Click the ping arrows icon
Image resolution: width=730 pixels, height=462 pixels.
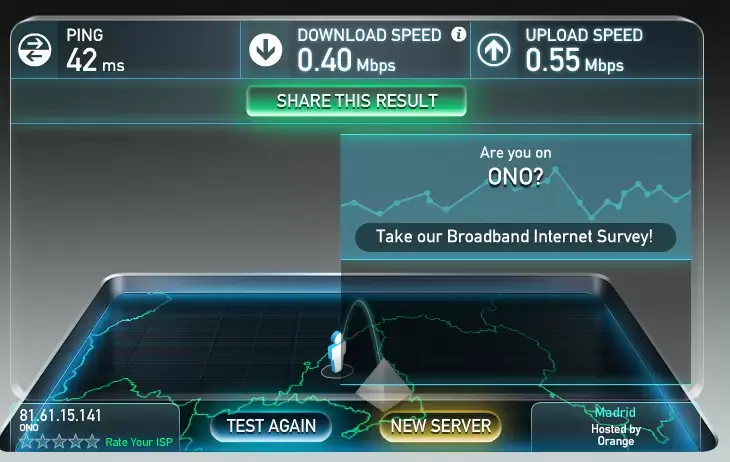point(34,50)
